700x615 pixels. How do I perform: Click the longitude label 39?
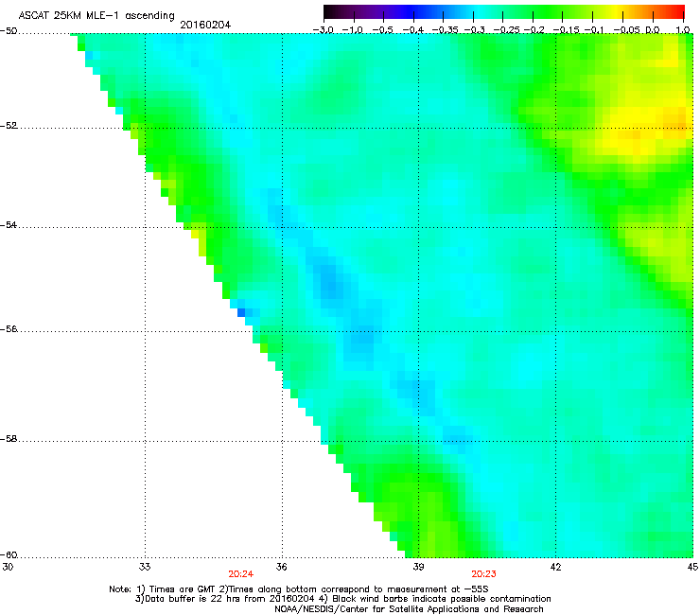click(418, 567)
